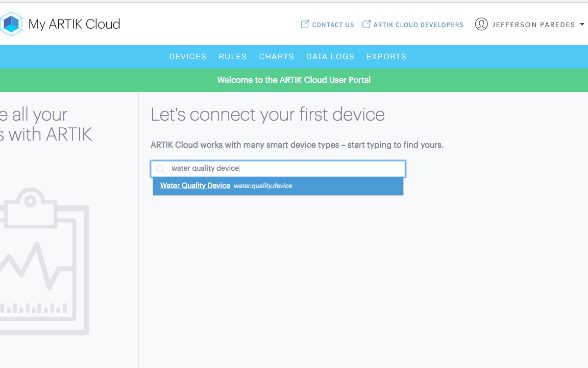Click the Let's connect your first device heading
Viewport: 588px width, 368px height.
point(268,114)
